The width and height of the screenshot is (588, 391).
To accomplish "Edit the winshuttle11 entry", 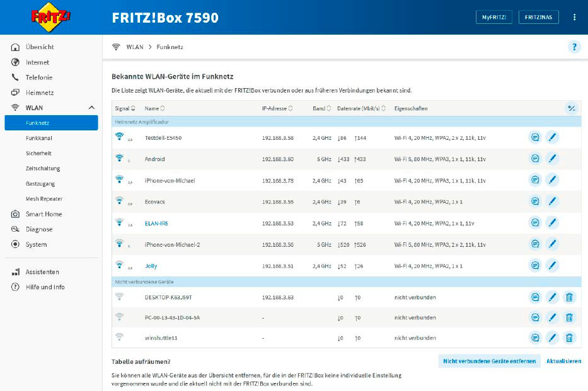I will pos(552,338).
